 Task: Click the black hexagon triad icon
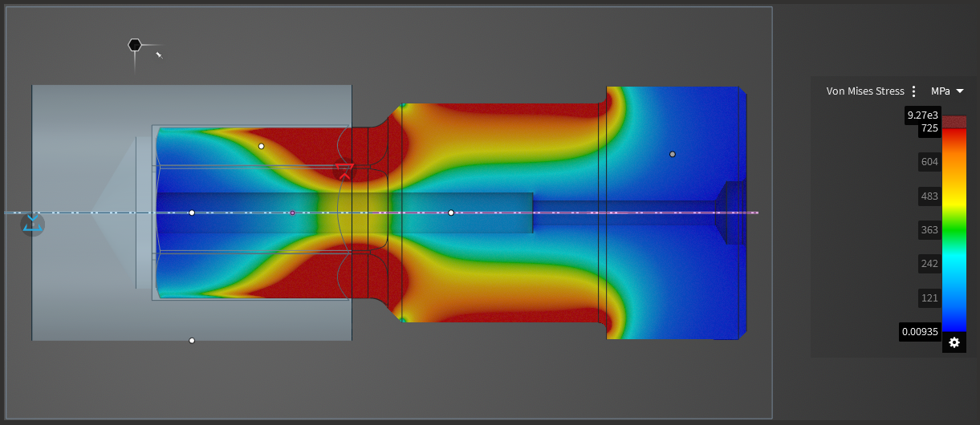tap(135, 45)
